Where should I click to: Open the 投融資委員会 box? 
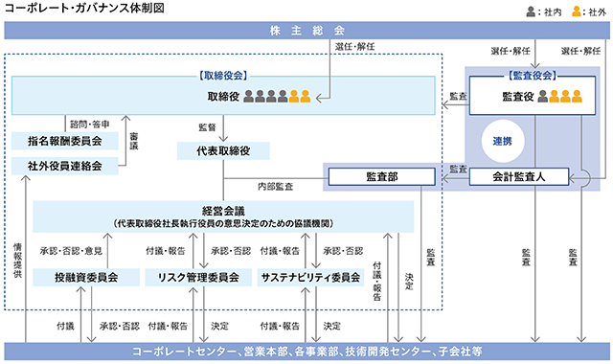[x=86, y=278]
